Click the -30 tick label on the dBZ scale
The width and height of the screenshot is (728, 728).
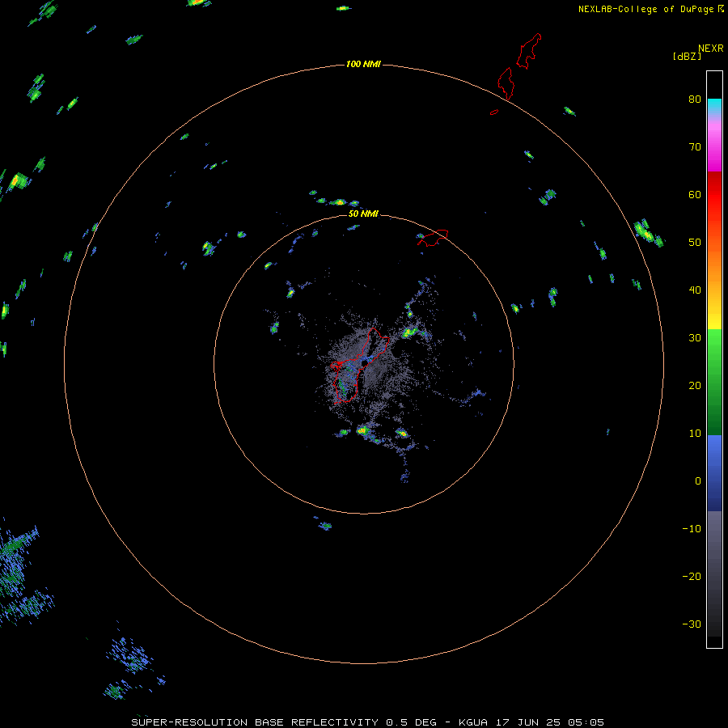point(692,624)
